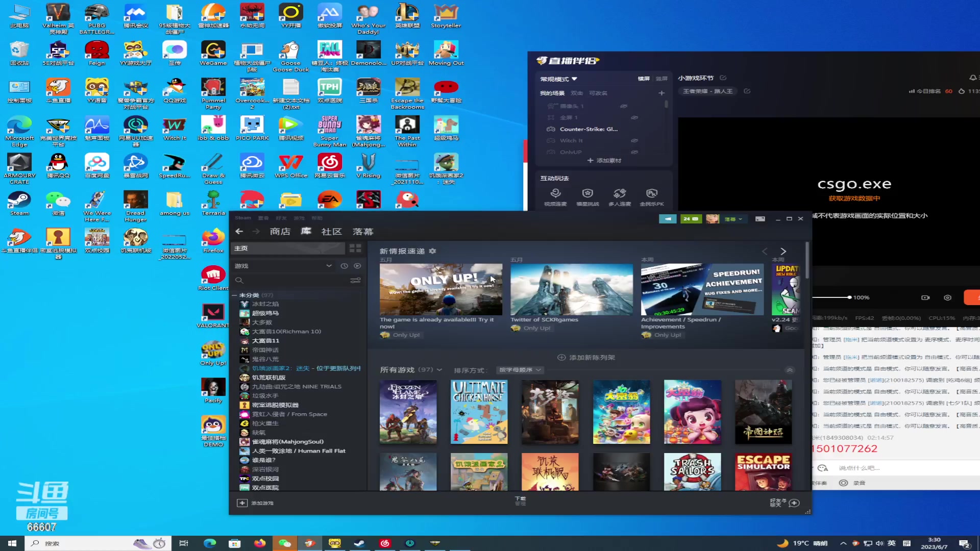The height and width of the screenshot is (551, 980).
Task: Show hidden system tray icons
Action: click(843, 543)
